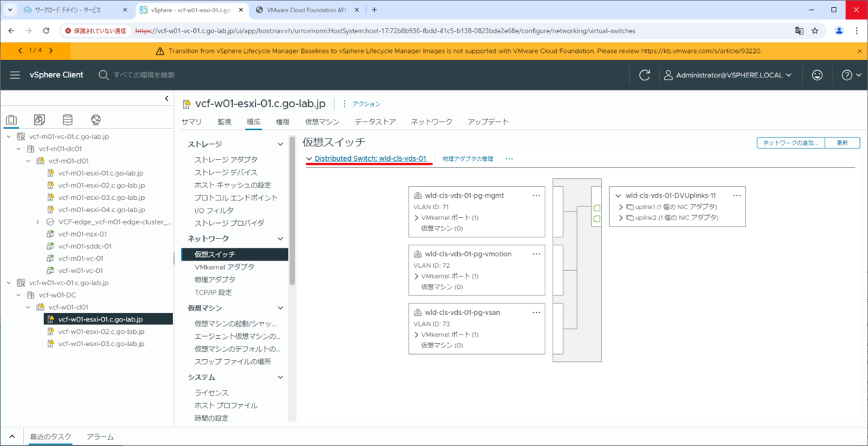The height and width of the screenshot is (446, 868).
Task: Switch to the ネットワーク tab
Action: (432, 122)
